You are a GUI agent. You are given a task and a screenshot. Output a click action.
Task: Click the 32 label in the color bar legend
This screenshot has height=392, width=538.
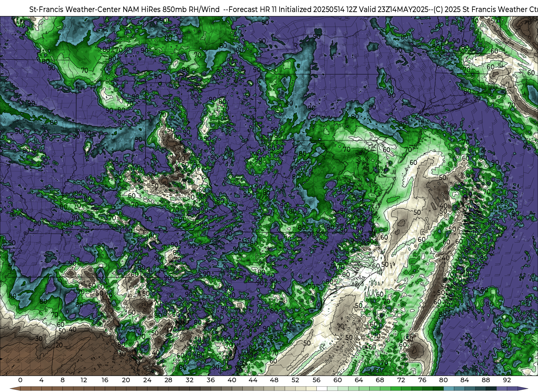189,380
